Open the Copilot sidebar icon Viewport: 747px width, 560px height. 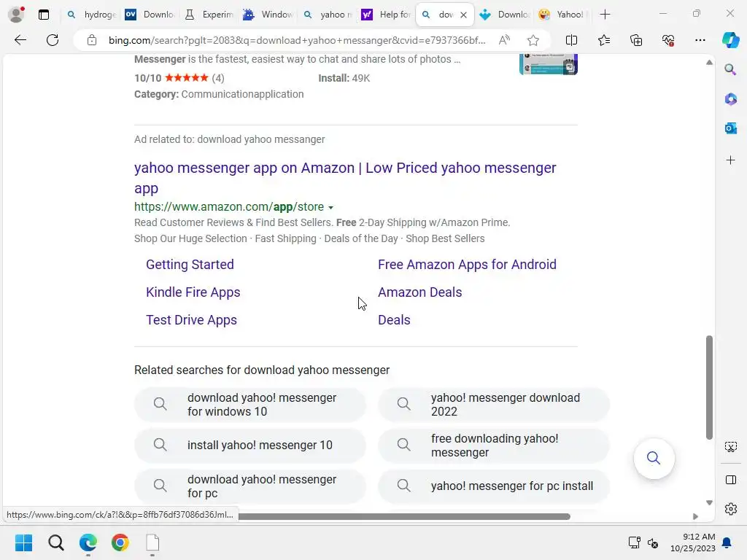click(x=730, y=40)
